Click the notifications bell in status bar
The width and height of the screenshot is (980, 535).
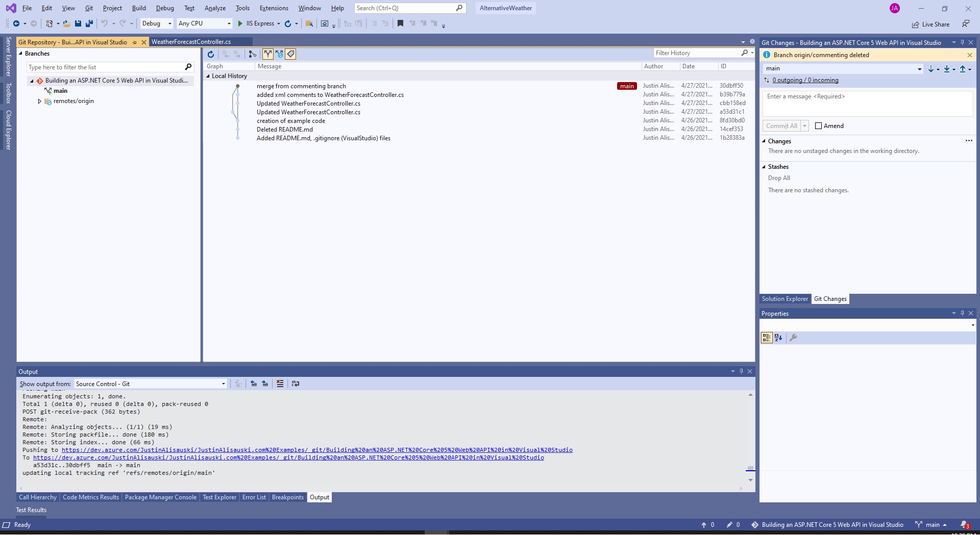[964, 525]
